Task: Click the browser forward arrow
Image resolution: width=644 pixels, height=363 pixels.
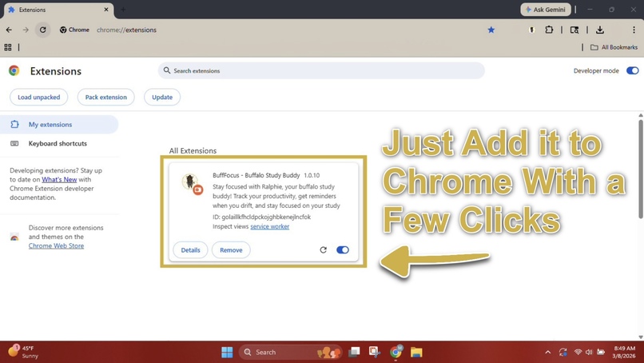Action: tap(26, 30)
